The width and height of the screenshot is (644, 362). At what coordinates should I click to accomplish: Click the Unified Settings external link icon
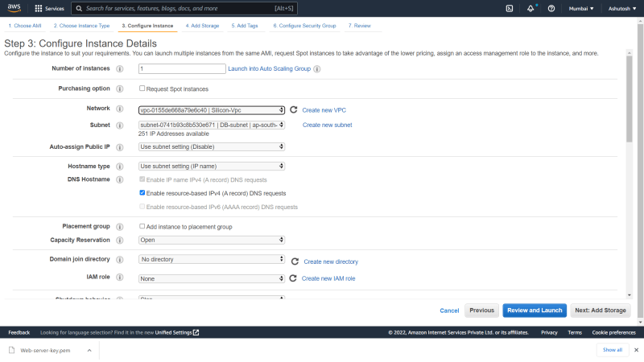(196, 332)
